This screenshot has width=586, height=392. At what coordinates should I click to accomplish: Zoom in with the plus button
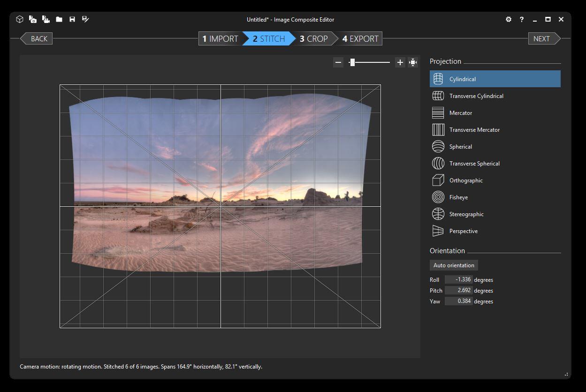[400, 62]
